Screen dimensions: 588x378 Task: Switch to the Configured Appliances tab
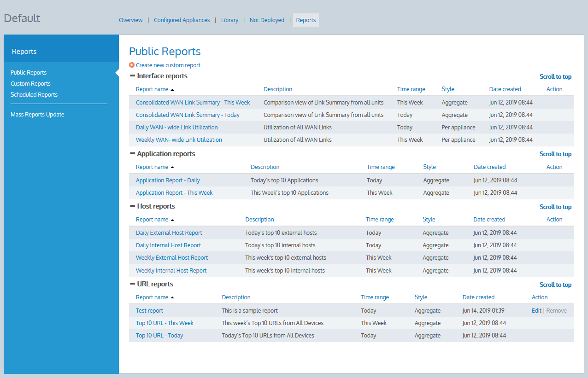(182, 20)
